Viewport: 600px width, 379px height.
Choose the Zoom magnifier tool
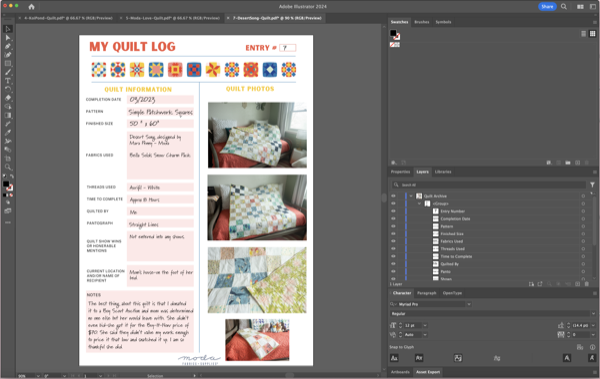7,167
